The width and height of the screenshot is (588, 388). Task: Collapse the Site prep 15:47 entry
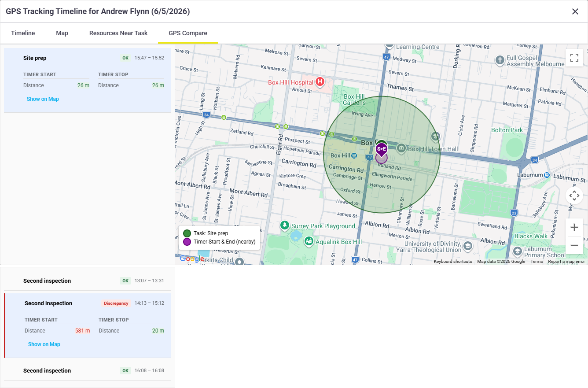point(88,58)
